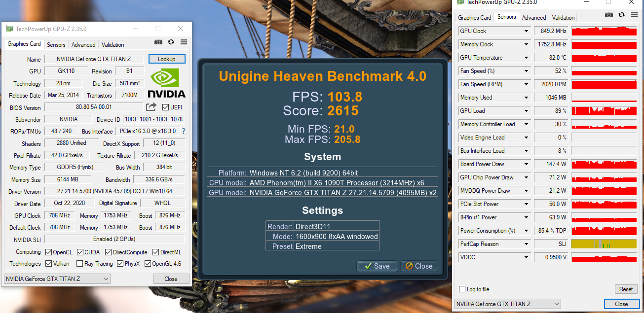Switch to Graphics Card tab in right GPU-Z window

[475, 18]
